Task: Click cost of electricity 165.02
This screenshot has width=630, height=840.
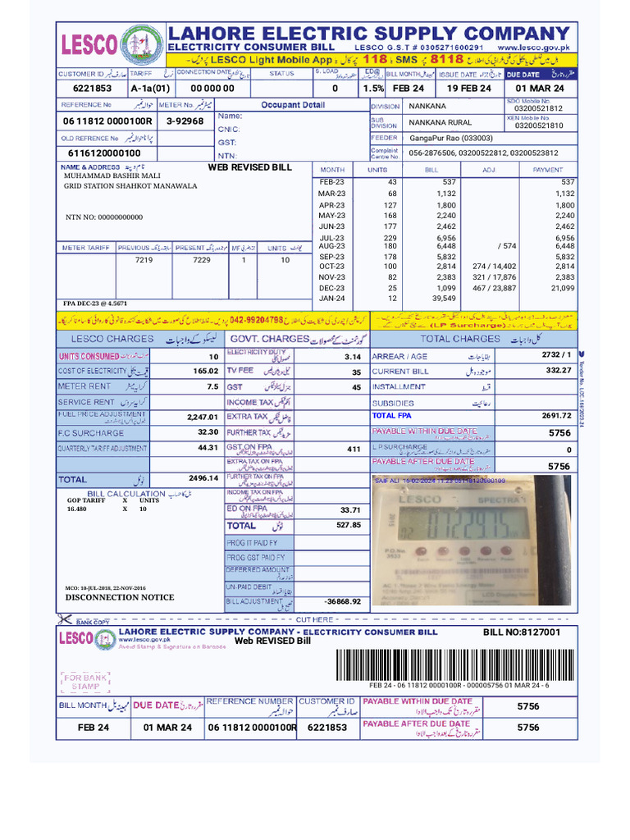Action: point(206,371)
